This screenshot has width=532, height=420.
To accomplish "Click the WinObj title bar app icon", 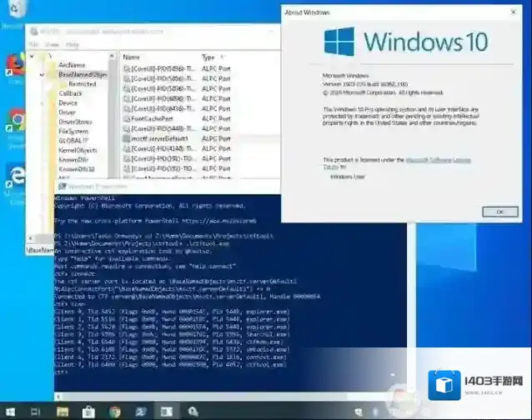I will (34, 32).
